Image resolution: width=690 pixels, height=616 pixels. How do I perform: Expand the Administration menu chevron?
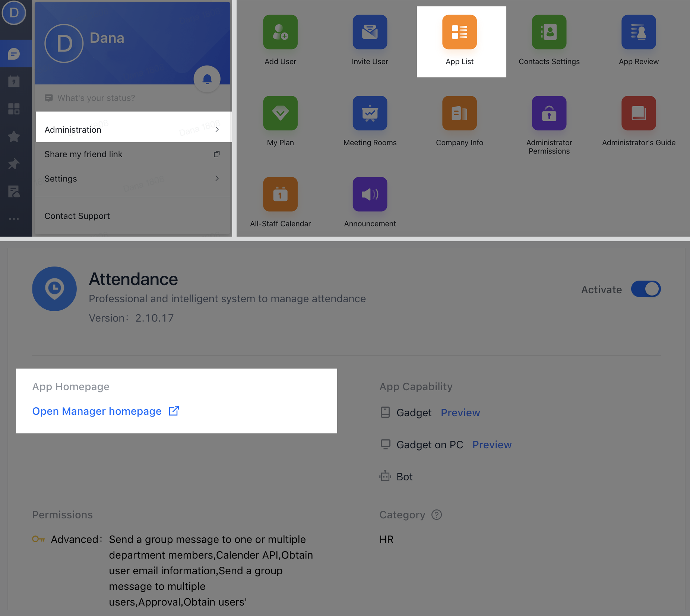point(217,129)
